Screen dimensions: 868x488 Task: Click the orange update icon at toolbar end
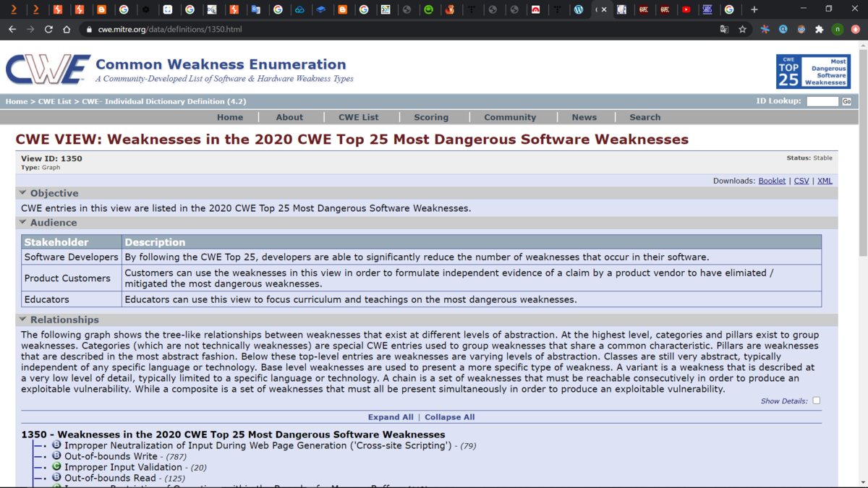tap(856, 30)
